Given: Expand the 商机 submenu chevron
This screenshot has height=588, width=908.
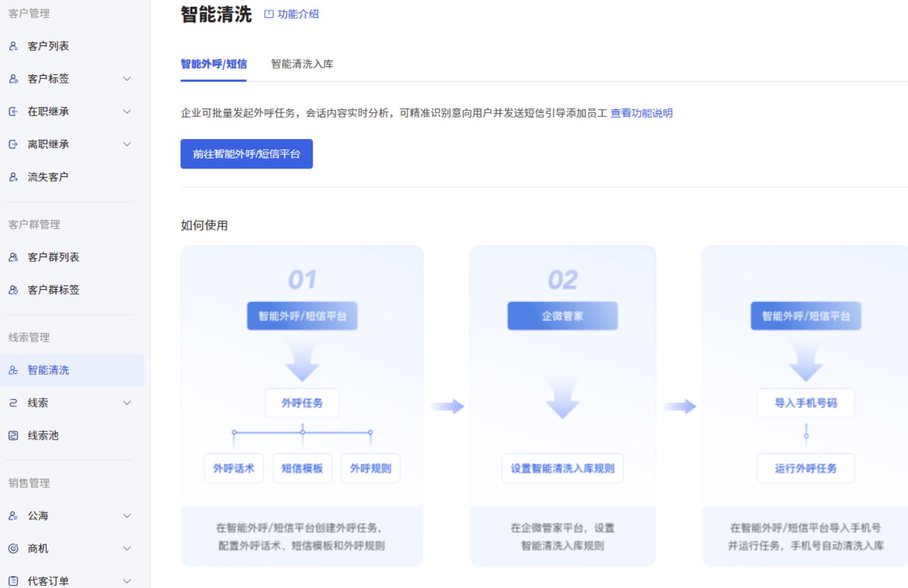Looking at the screenshot, I should tap(127, 549).
